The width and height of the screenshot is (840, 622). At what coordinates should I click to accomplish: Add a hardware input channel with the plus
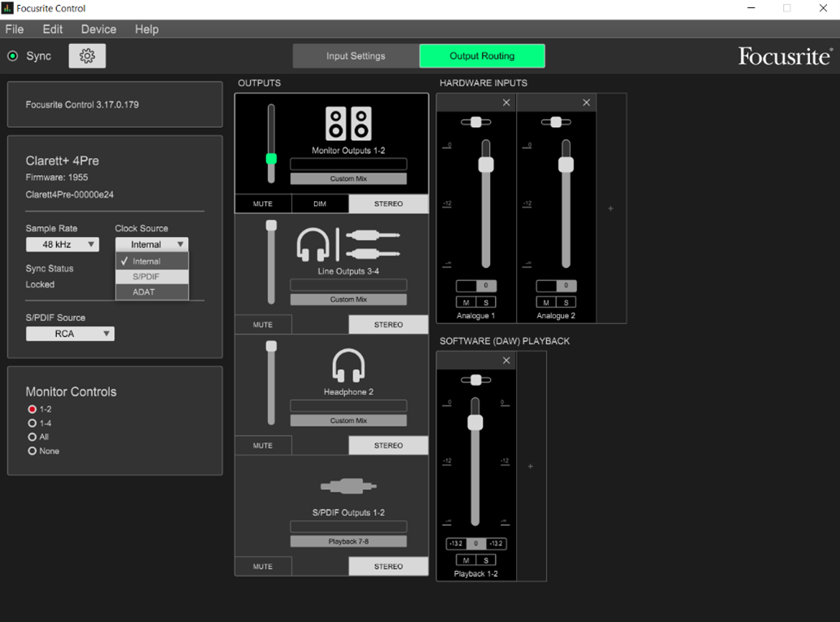click(x=610, y=208)
